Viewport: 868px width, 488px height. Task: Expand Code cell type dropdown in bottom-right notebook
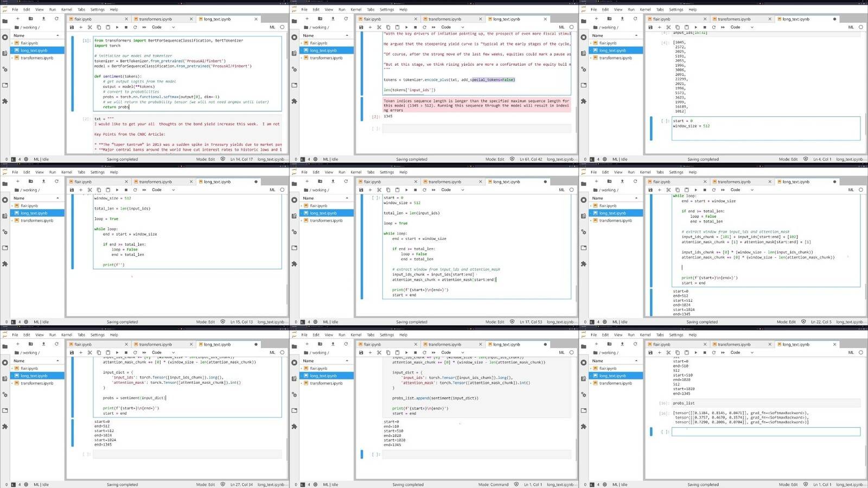pyautogui.click(x=741, y=352)
